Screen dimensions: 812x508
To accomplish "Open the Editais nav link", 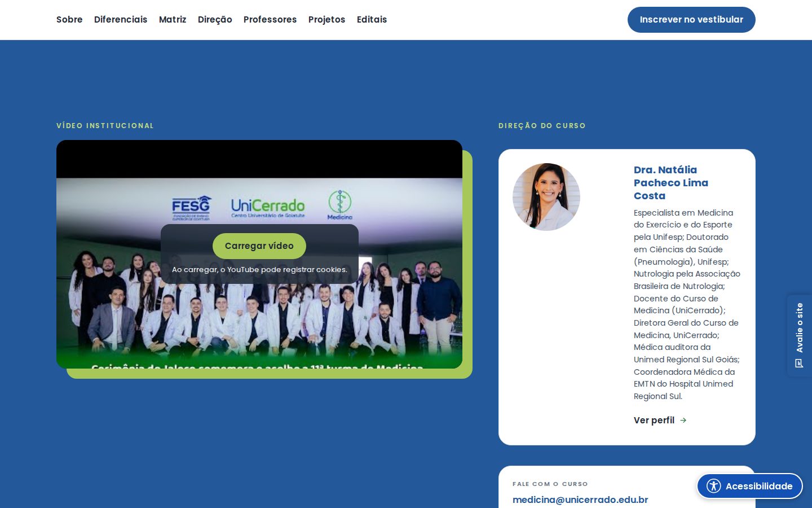I will pyautogui.click(x=372, y=20).
